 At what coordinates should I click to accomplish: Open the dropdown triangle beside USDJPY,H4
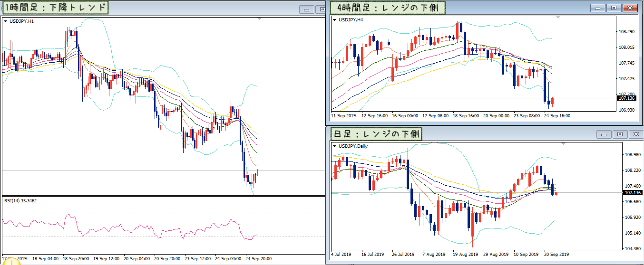(x=334, y=20)
